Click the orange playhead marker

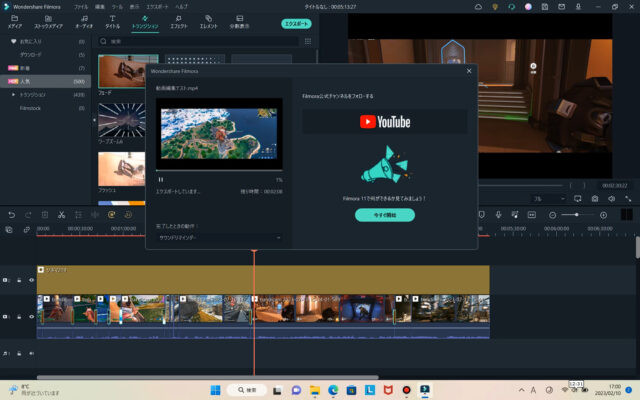(x=254, y=251)
